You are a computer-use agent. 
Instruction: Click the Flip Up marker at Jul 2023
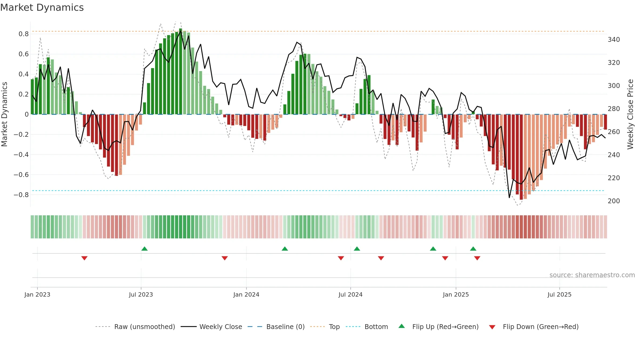[144, 249]
